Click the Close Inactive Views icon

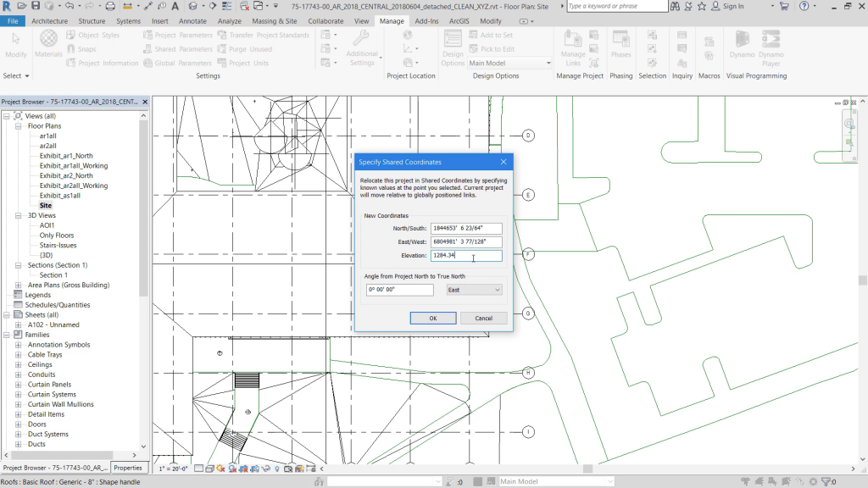coord(244,6)
